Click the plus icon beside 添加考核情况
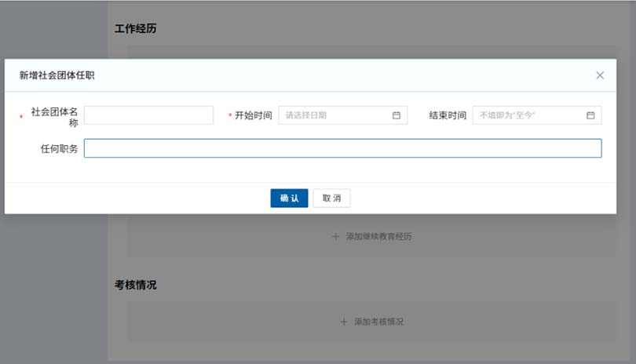The width and height of the screenshot is (636, 364). (343, 322)
